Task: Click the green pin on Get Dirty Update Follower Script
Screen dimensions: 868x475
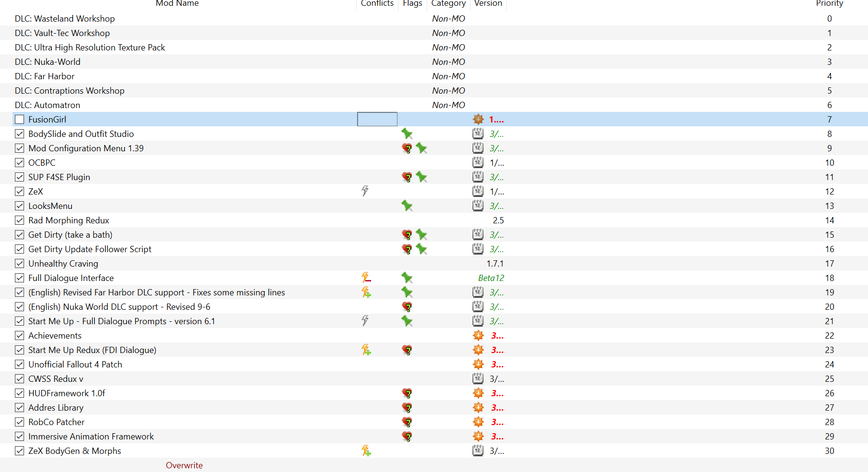Action: coord(422,249)
